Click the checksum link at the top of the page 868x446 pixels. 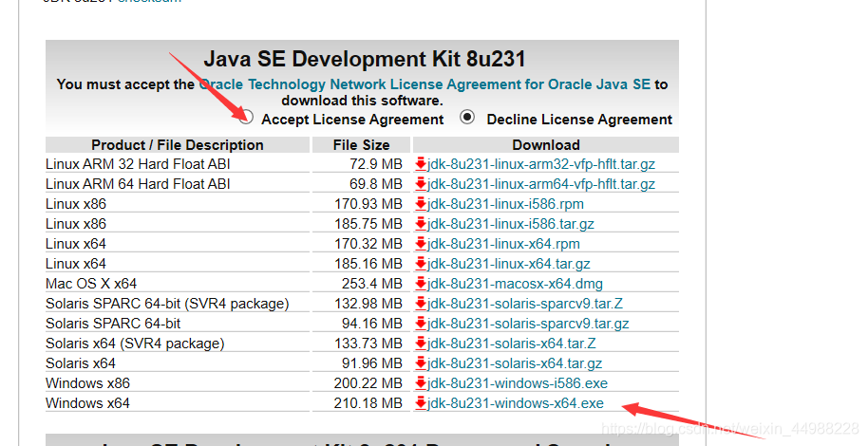coord(149,1)
